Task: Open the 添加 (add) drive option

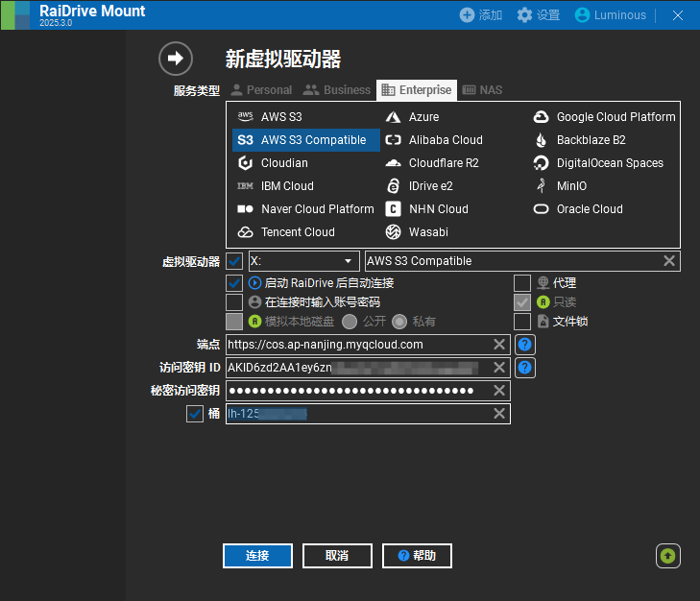Action: click(481, 15)
